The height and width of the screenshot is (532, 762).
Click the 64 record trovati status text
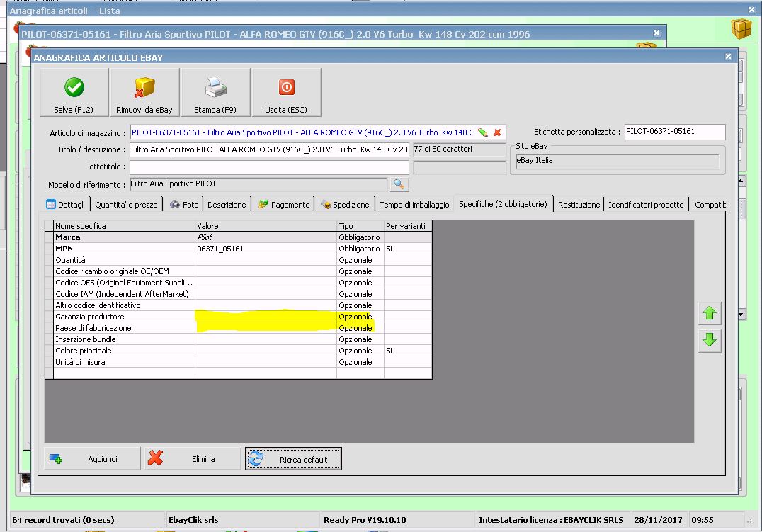point(63,520)
